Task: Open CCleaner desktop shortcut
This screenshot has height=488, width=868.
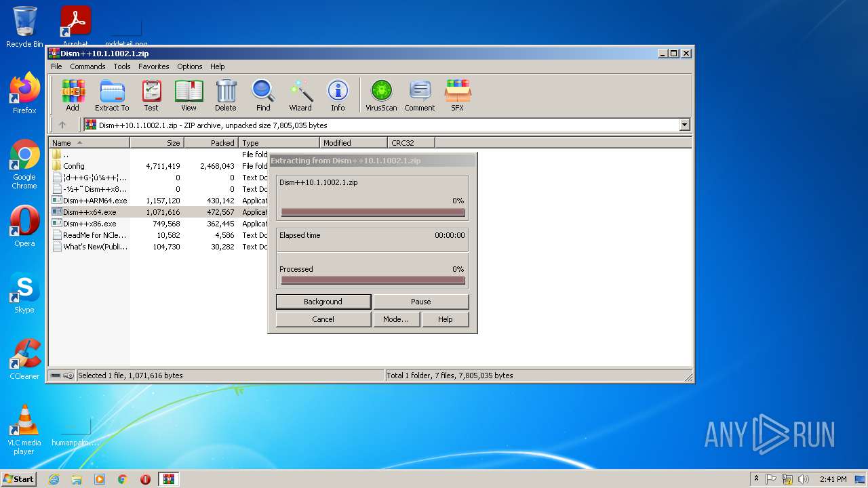Action: pos(24,359)
